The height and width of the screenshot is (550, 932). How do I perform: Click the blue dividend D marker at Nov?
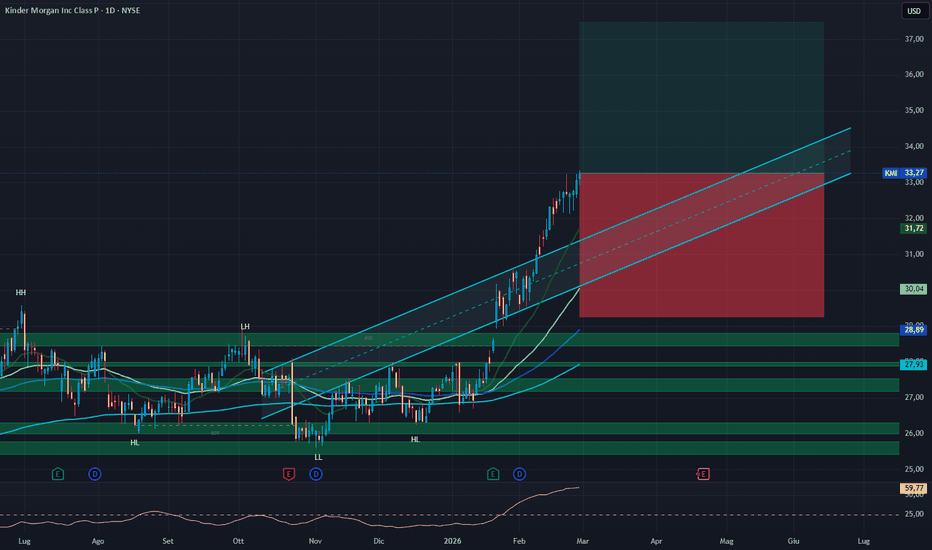point(316,474)
